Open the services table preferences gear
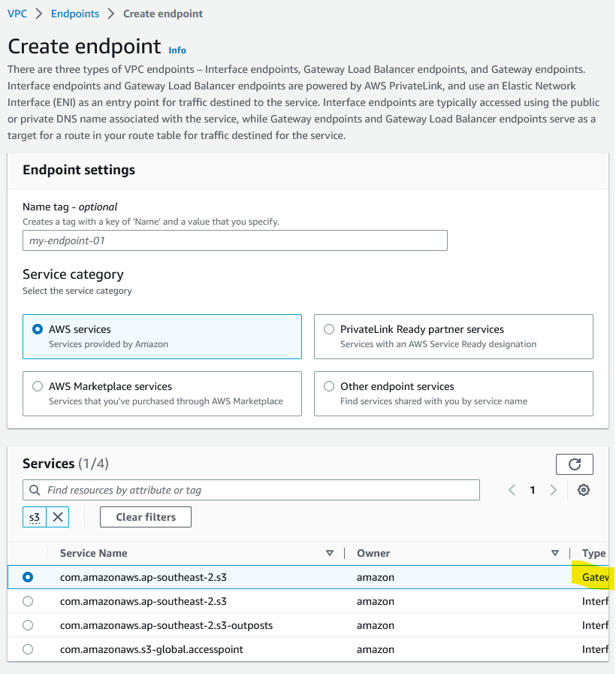Screen dimensions: 616x674 point(584,490)
